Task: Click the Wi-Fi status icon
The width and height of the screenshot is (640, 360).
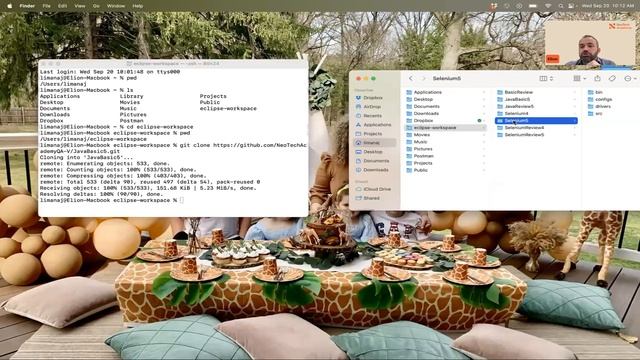Action: pos(548,6)
